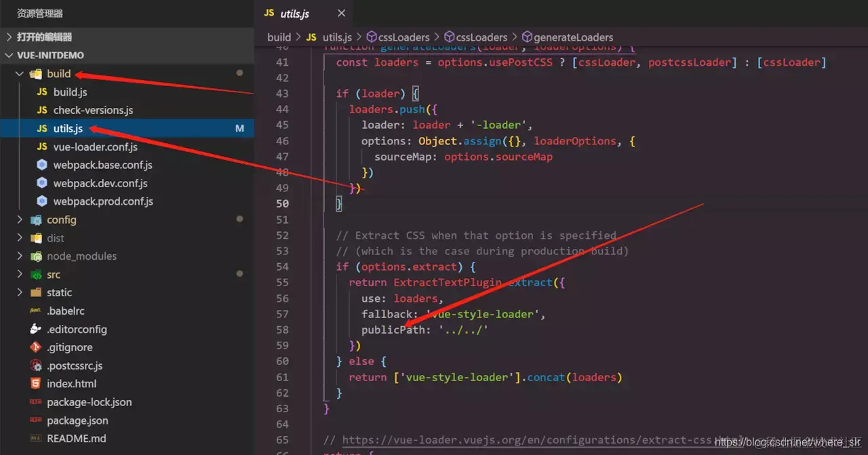Click the src folder icon
Screen dimensions: 868x455
(36, 275)
